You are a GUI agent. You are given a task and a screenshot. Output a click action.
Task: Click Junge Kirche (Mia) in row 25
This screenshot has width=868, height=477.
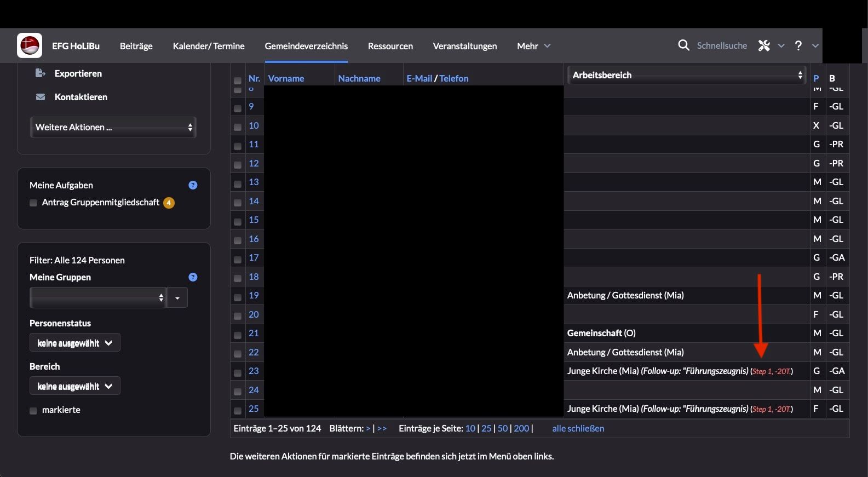(x=603, y=409)
